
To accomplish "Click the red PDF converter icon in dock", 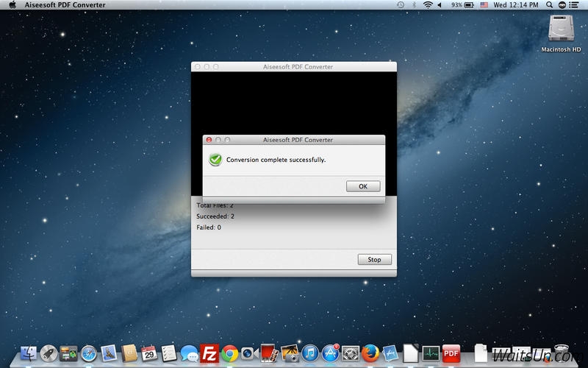I will coord(451,354).
